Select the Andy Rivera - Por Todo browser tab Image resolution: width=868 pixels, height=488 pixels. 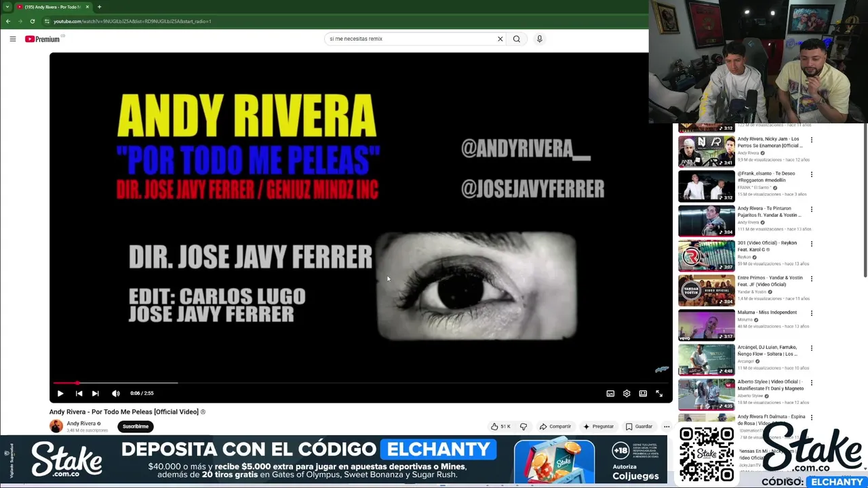pos(53,7)
